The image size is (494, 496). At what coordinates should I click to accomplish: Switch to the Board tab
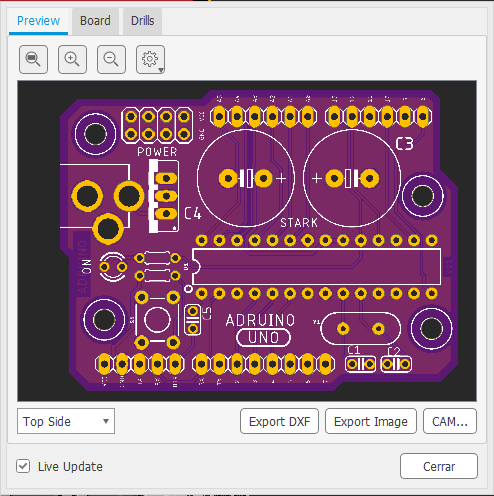coord(95,21)
